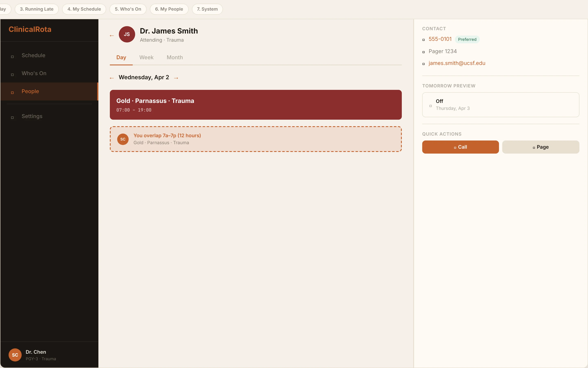The width and height of the screenshot is (588, 368).
Task: Go to previous day before Wednesday, Apr 2
Action: click(x=112, y=78)
